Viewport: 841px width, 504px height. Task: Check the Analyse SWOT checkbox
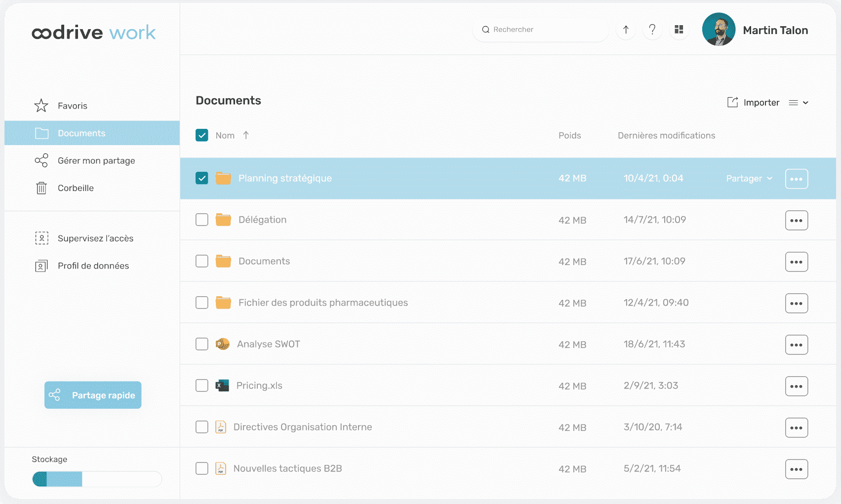(x=202, y=344)
